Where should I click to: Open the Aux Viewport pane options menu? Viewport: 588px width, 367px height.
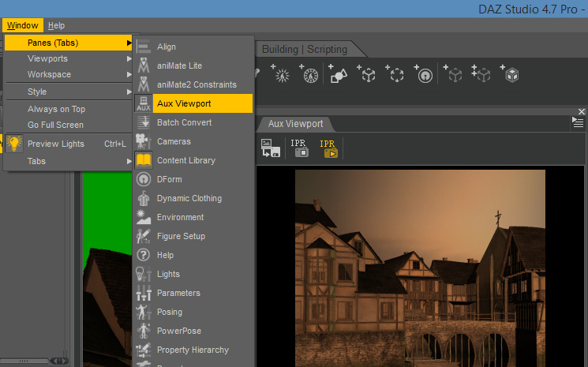click(578, 123)
